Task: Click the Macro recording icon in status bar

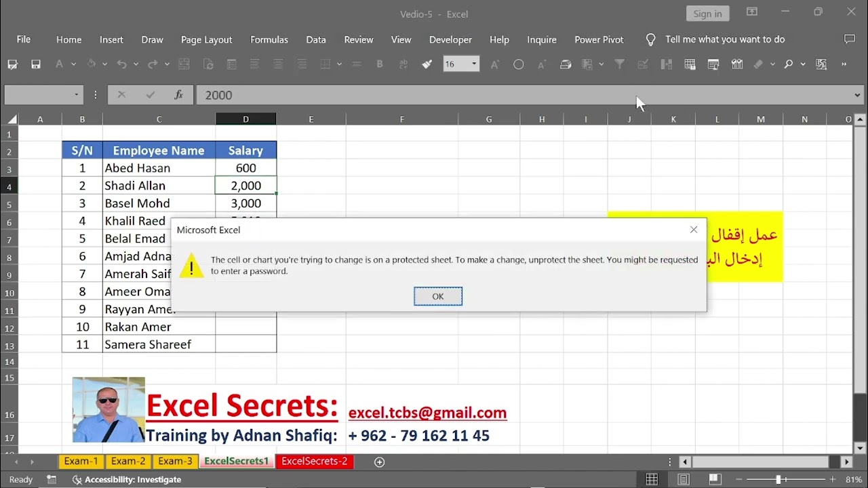Action: click(x=52, y=479)
